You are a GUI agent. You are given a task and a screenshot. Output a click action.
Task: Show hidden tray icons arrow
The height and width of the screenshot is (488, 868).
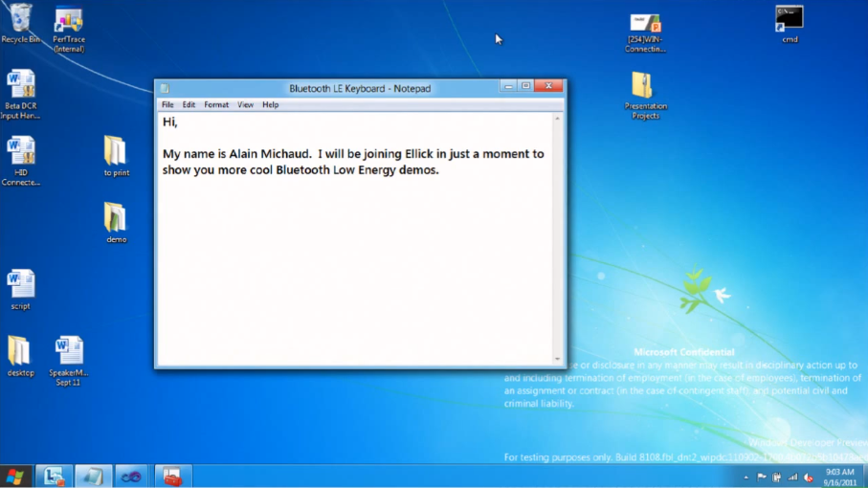coord(746,477)
